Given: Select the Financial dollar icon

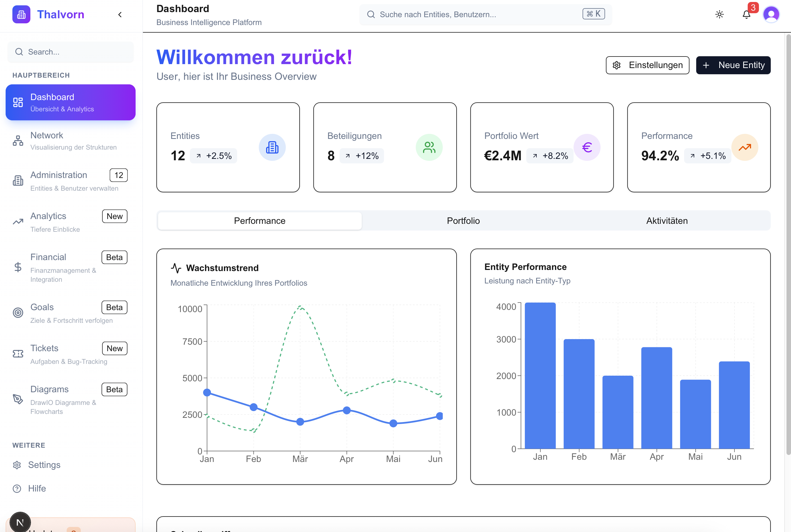Looking at the screenshot, I should click(18, 268).
